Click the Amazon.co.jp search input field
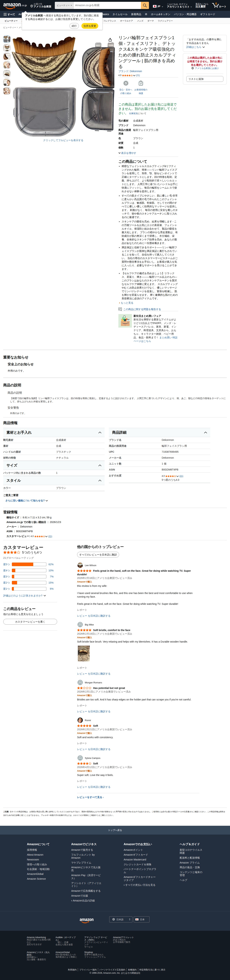 click(x=107, y=5)
